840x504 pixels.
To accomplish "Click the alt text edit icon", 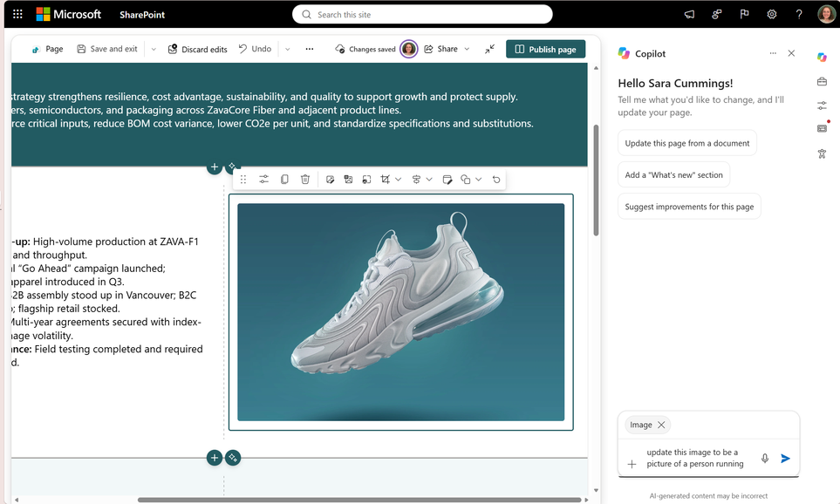I will tap(447, 180).
